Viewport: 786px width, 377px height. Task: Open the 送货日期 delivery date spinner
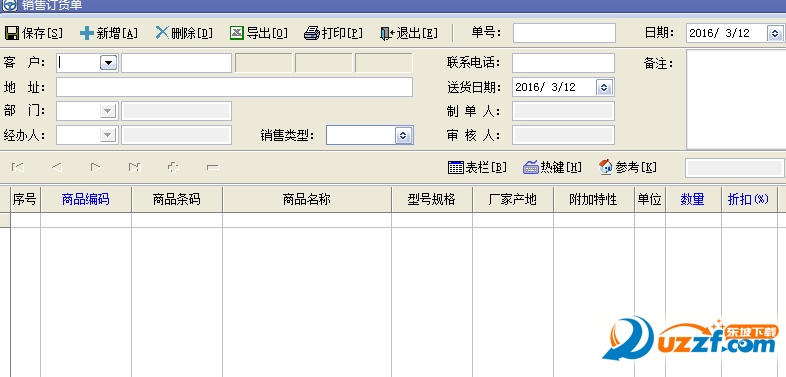[x=604, y=87]
